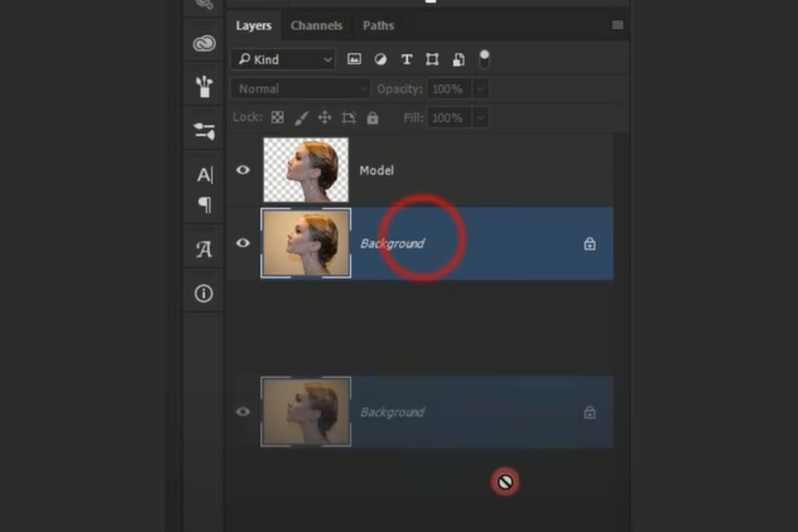Open the Glyphs panel icon
Screen dimensions: 798x532
pyautogui.click(x=204, y=249)
